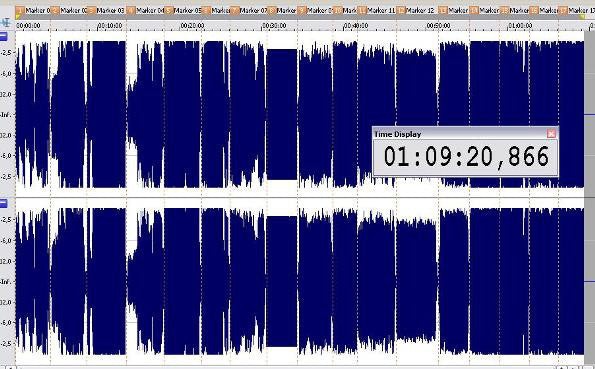Collapse the lower channel with its minus button
Viewport: 595px width, 369px height.
pos(3,204)
